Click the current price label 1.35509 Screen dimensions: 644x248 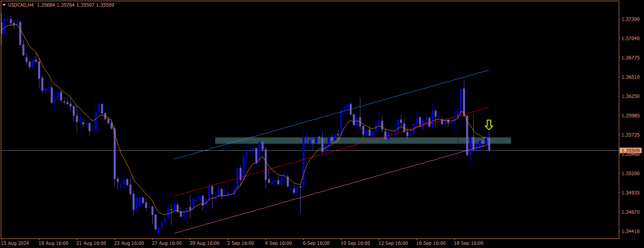[631, 150]
